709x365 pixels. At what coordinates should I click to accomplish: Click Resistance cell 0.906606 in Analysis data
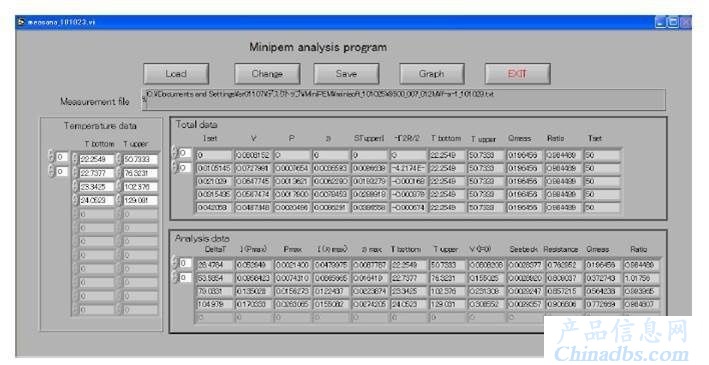(564, 304)
